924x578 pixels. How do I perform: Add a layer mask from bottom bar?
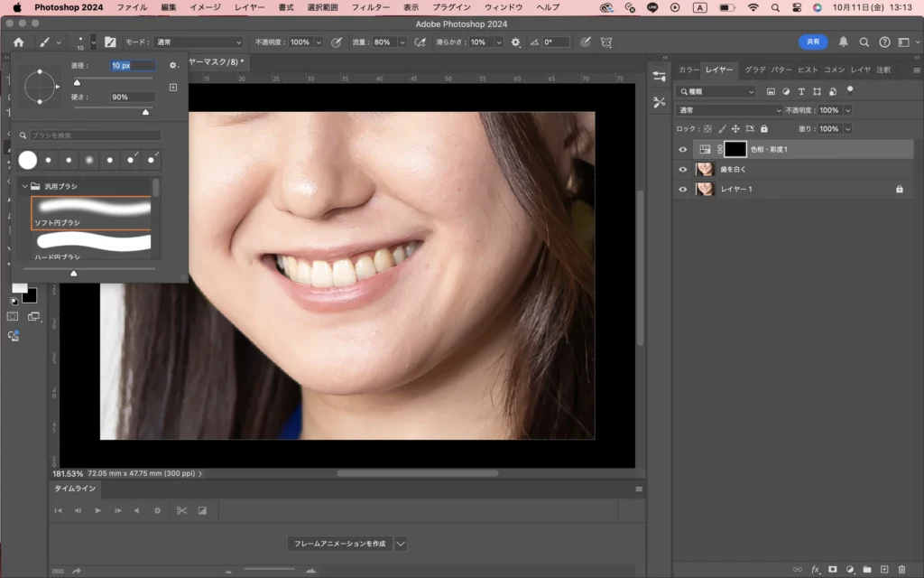832,569
